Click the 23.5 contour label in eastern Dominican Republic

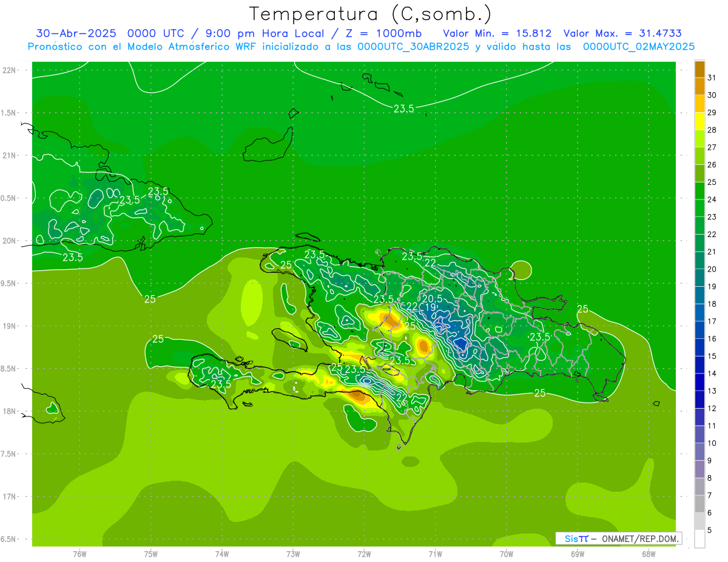539,336
